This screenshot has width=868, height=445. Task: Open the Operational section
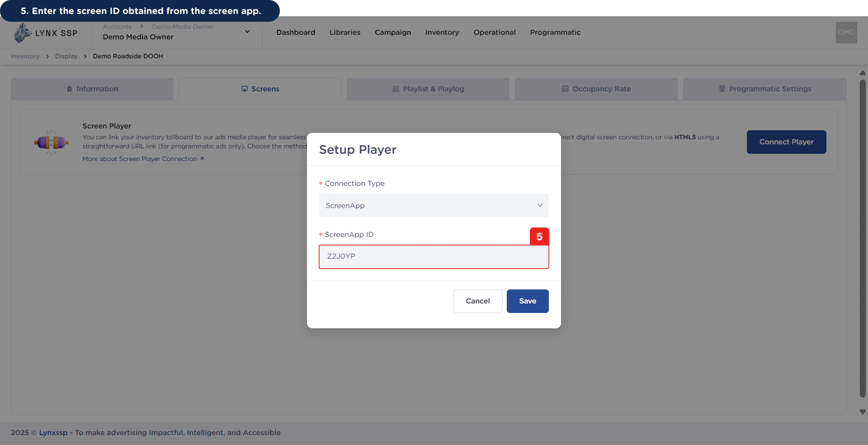coord(494,32)
